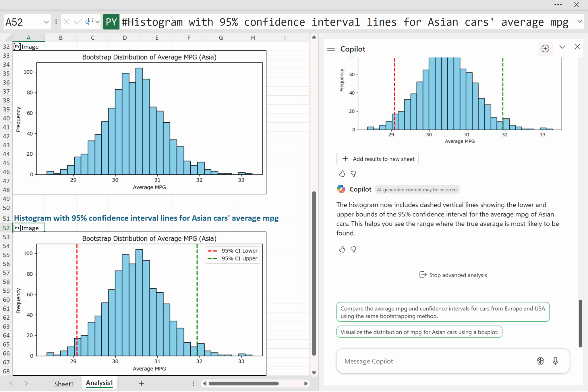This screenshot has height=392, width=588.
Task: Expand the formula bar chevron
Action: click(579, 22)
